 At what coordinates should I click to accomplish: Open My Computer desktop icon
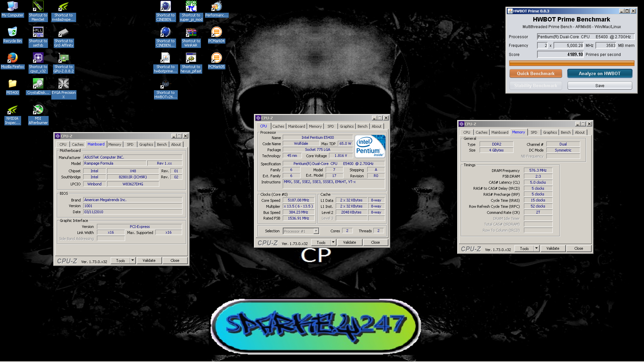click(x=12, y=9)
